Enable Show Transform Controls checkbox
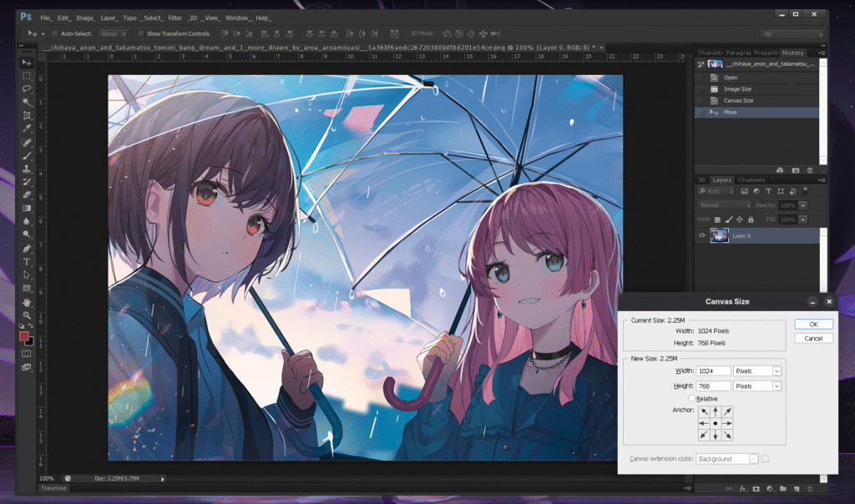The image size is (855, 504). [x=140, y=33]
